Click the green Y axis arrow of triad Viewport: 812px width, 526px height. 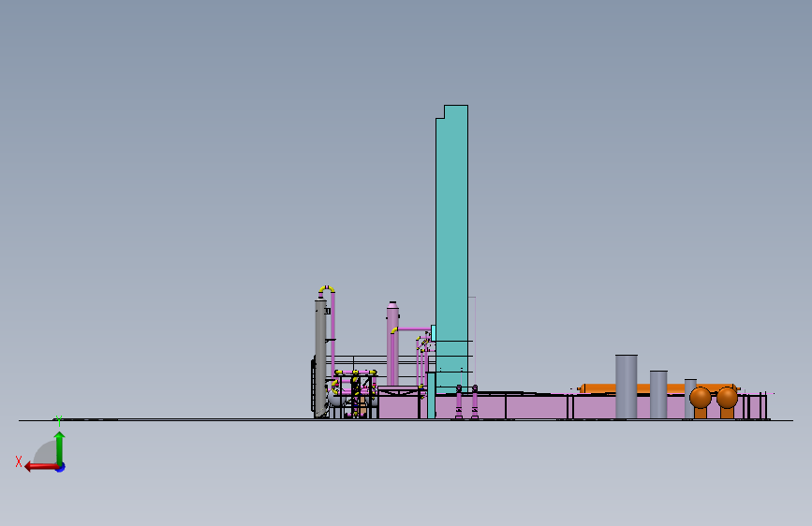[x=60, y=448]
